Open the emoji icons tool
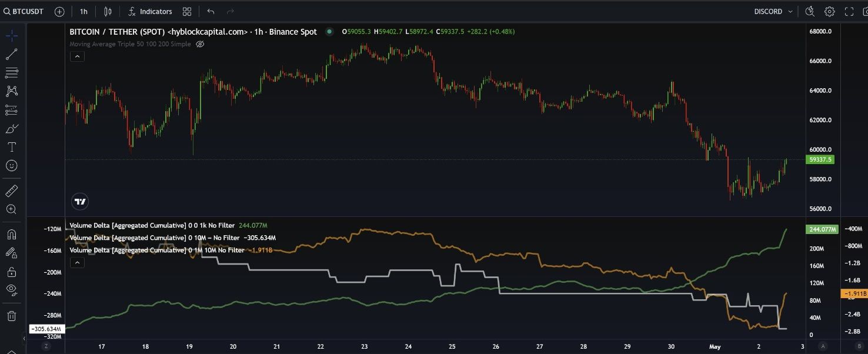The image size is (868, 354). [11, 166]
